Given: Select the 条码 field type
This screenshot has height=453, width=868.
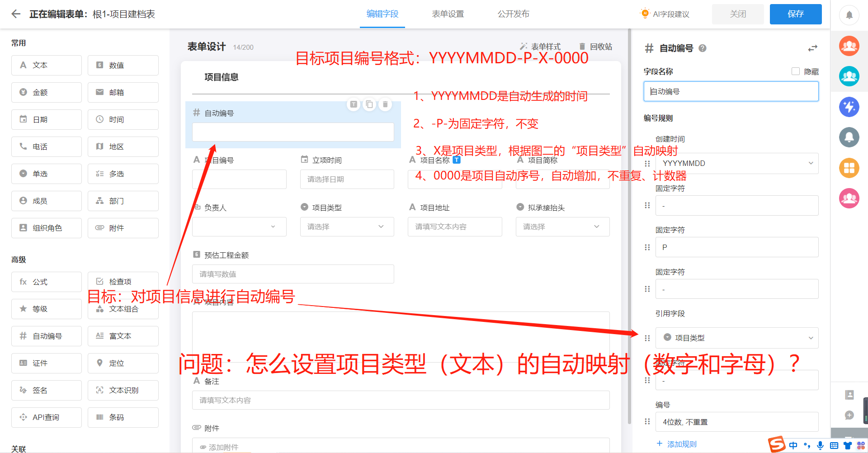Looking at the screenshot, I should [x=123, y=417].
